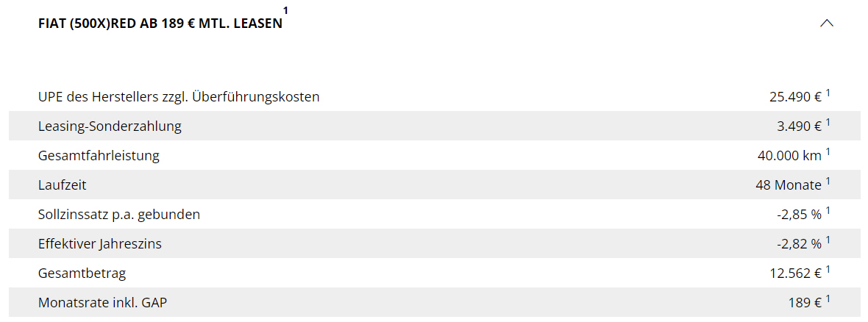Image resolution: width=868 pixels, height=322 pixels.
Task: Collapse the Fiat 500X leasing section chevron
Action: 827,23
